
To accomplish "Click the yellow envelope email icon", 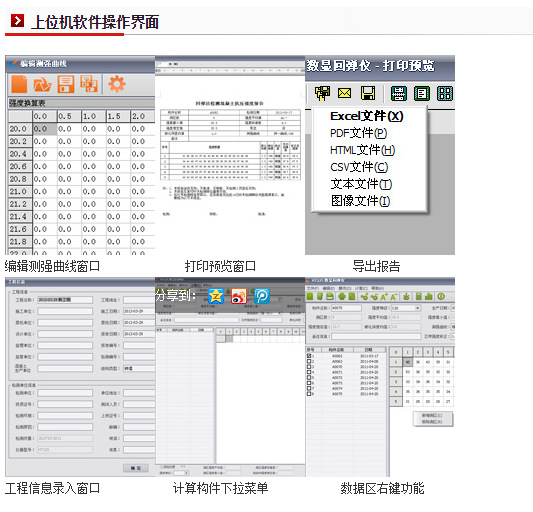I will pos(344,93).
